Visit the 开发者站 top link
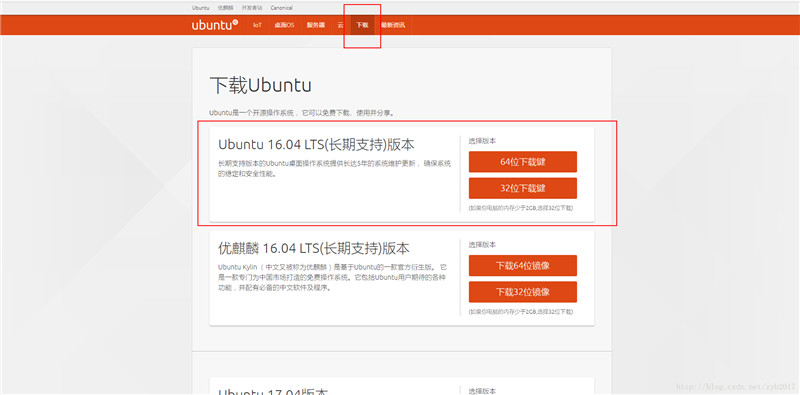 click(x=252, y=8)
